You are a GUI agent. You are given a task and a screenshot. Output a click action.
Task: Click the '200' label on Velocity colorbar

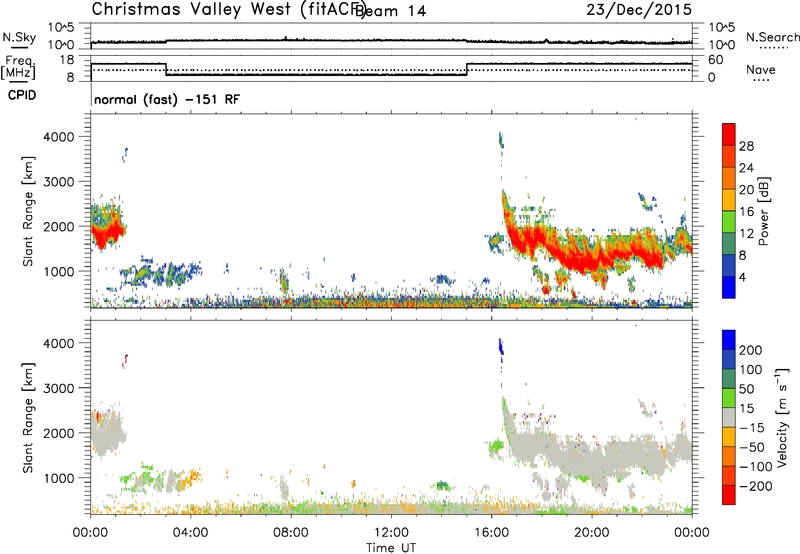tap(751, 350)
